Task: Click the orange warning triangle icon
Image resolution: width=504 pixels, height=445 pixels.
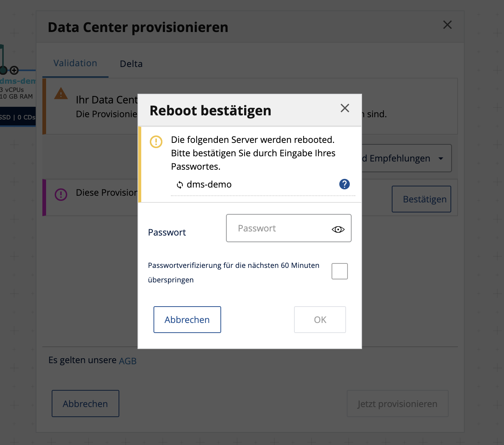Action: (x=61, y=93)
